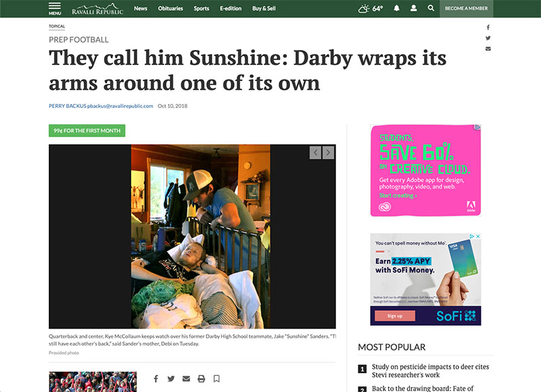Open the notifications bell icon
Image resolution: width=541 pixels, height=392 pixels.
click(397, 8)
